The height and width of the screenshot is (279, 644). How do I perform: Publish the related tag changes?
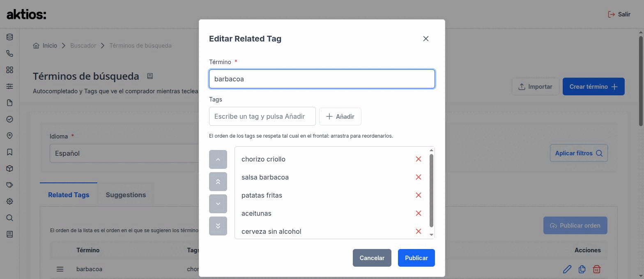click(416, 258)
